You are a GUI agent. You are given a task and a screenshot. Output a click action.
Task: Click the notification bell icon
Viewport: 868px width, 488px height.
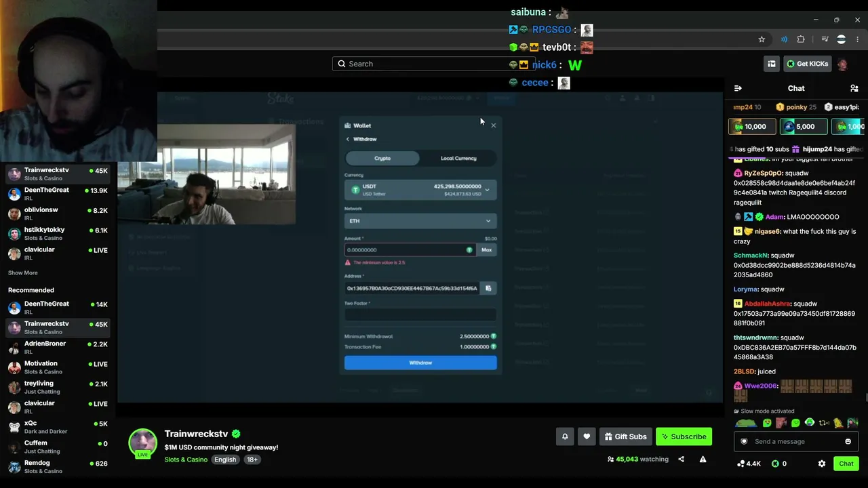click(565, 436)
